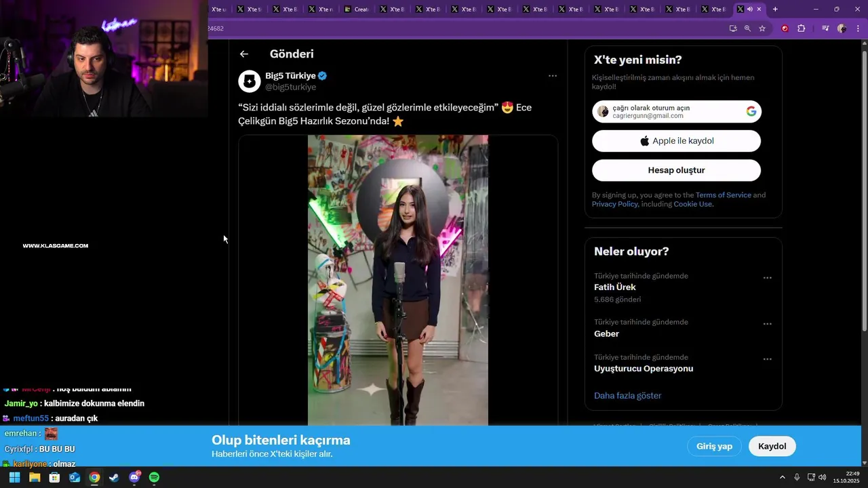Sign in as çağrı with Google
The image size is (868, 488).
[676, 112]
